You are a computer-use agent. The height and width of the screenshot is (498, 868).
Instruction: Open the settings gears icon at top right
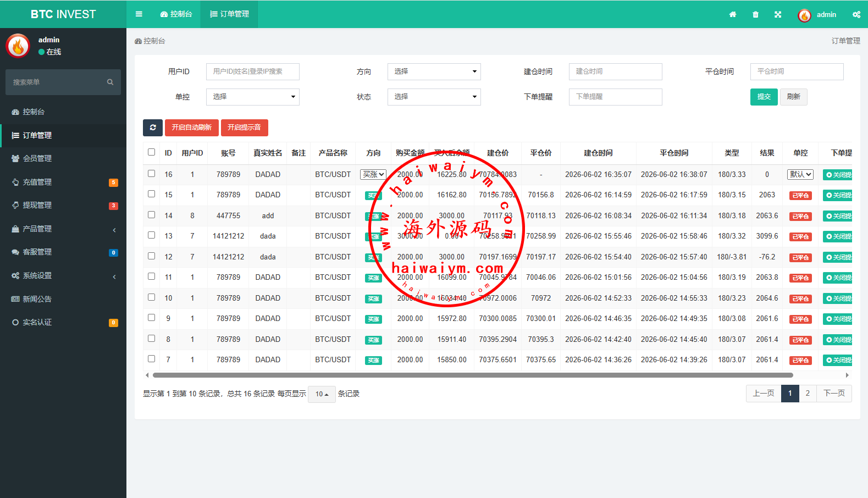pos(856,15)
